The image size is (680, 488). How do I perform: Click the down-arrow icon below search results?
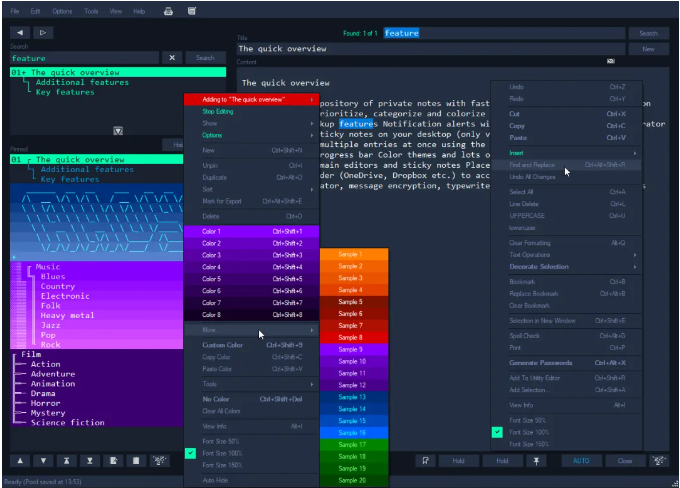click(x=118, y=131)
